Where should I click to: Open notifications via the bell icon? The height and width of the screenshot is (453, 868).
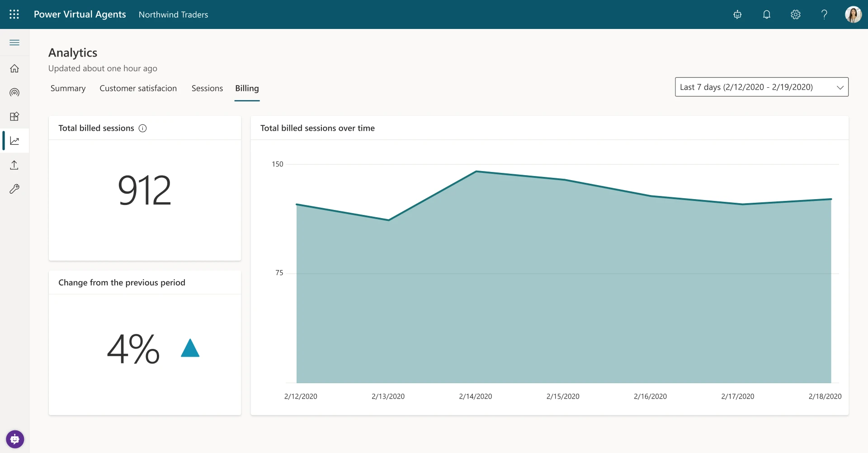tap(766, 14)
